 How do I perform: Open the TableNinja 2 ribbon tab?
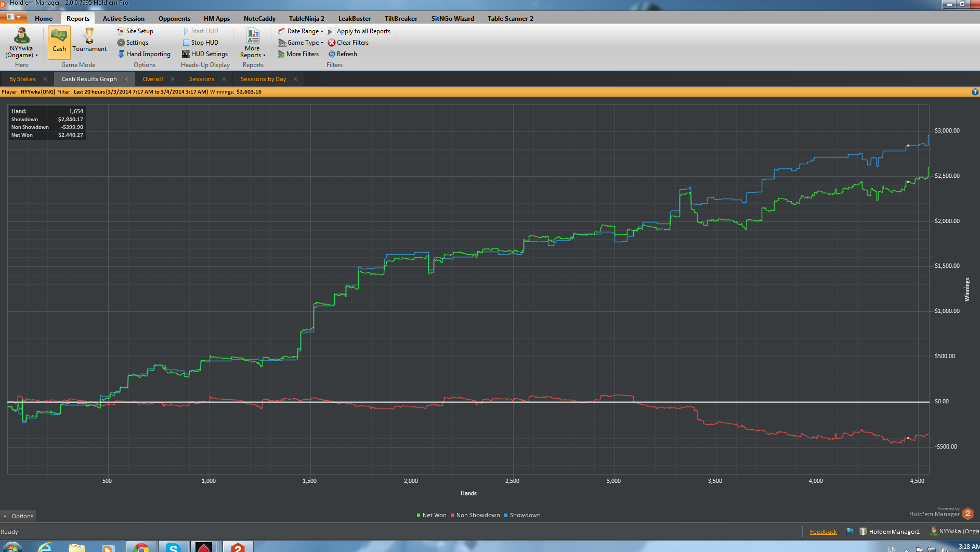click(x=307, y=19)
